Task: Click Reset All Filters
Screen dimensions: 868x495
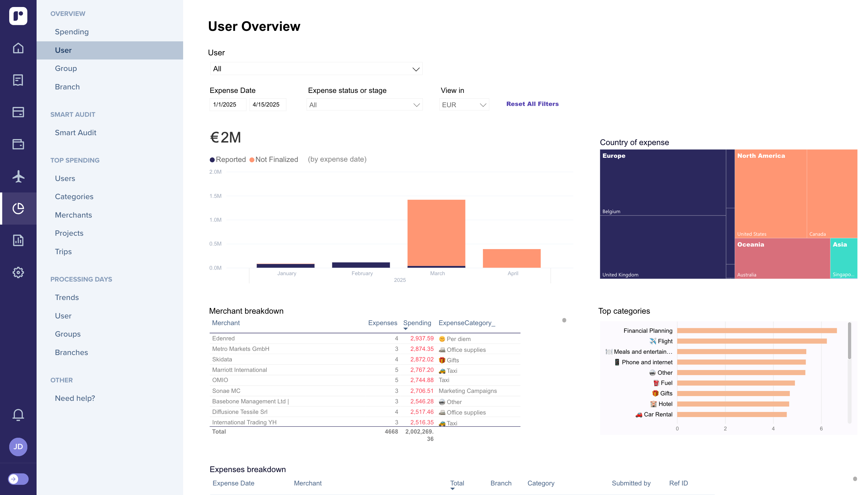Action: pos(532,104)
